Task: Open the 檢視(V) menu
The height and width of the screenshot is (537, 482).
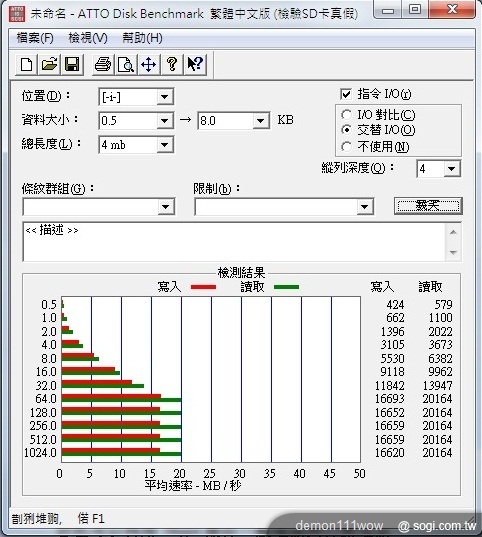Action: tap(88, 38)
